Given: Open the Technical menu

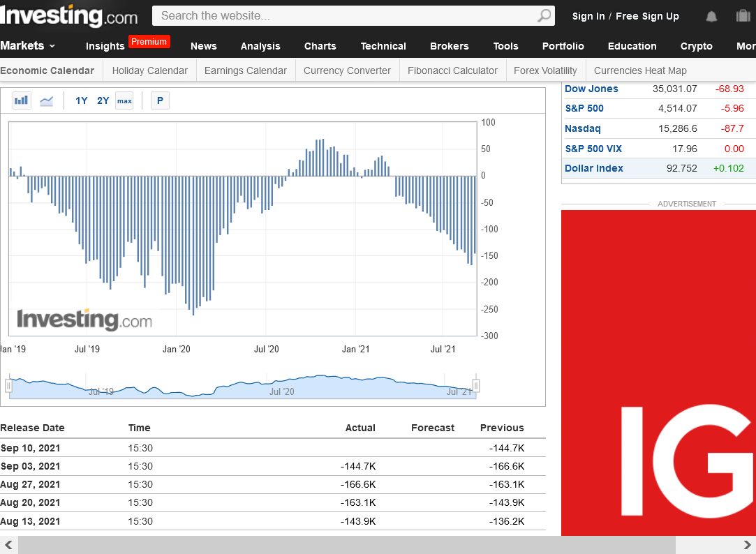Looking at the screenshot, I should point(383,46).
